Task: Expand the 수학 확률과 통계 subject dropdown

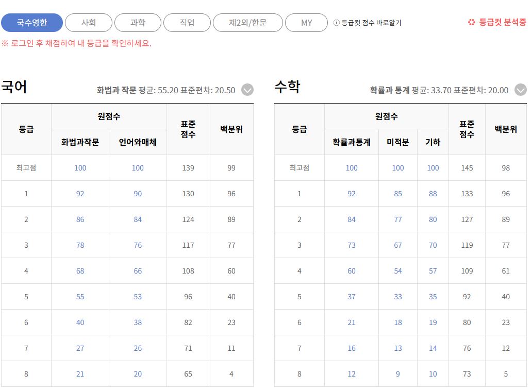Action: pyautogui.click(x=521, y=90)
